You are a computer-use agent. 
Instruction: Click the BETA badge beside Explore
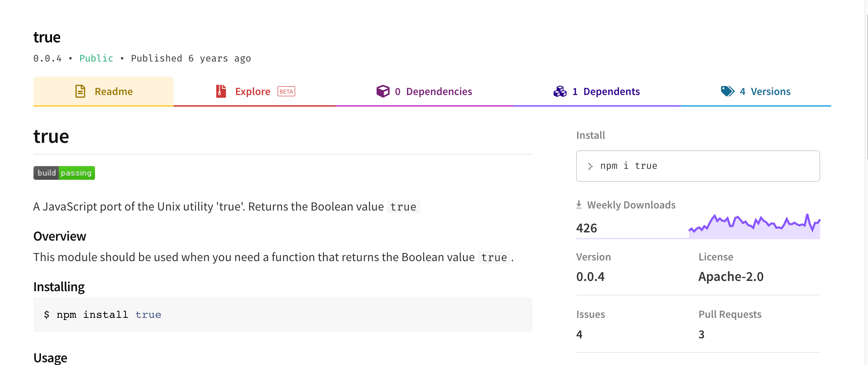point(286,92)
